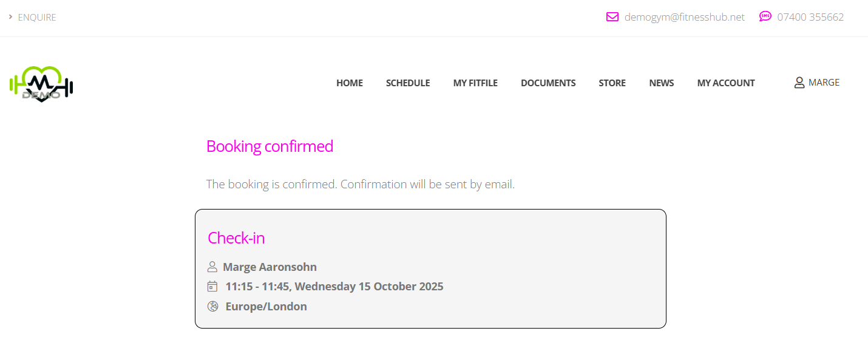The width and height of the screenshot is (868, 348).
Task: Open MY ACCOUNT in navigation
Action: pos(726,83)
